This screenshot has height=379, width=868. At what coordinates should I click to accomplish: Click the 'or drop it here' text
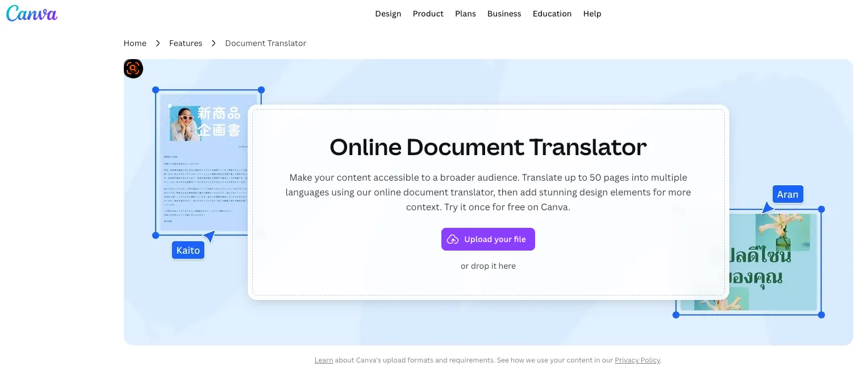point(488,266)
